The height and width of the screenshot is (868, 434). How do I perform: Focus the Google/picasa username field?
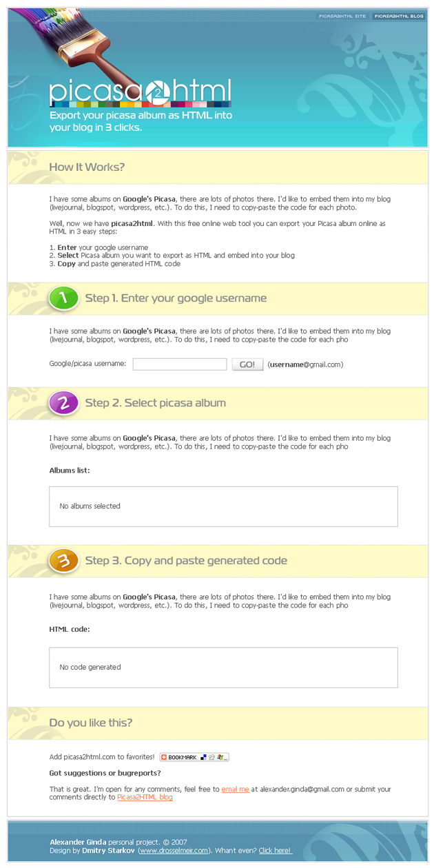pos(179,364)
